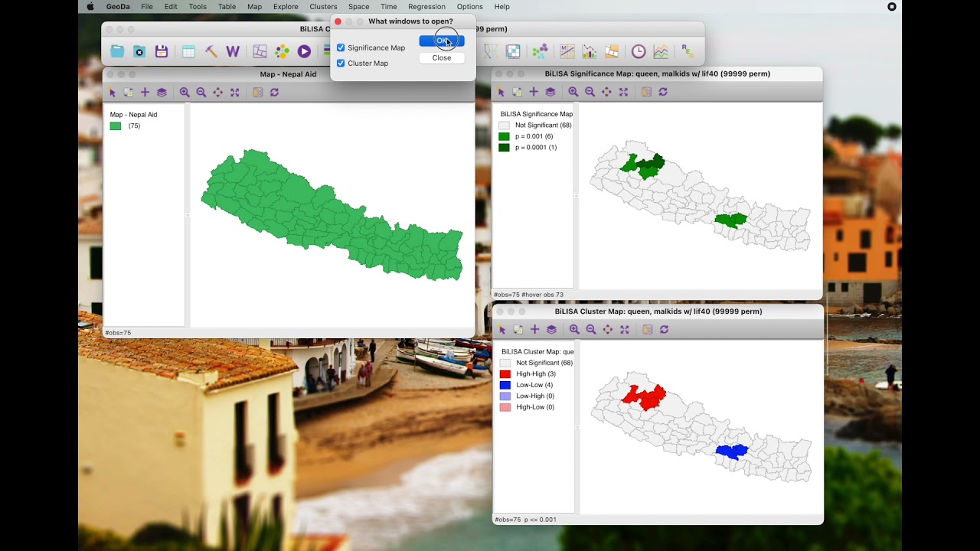The width and height of the screenshot is (980, 551).
Task: Click the basemap icon in Map - Nepal Aid window
Action: [258, 93]
